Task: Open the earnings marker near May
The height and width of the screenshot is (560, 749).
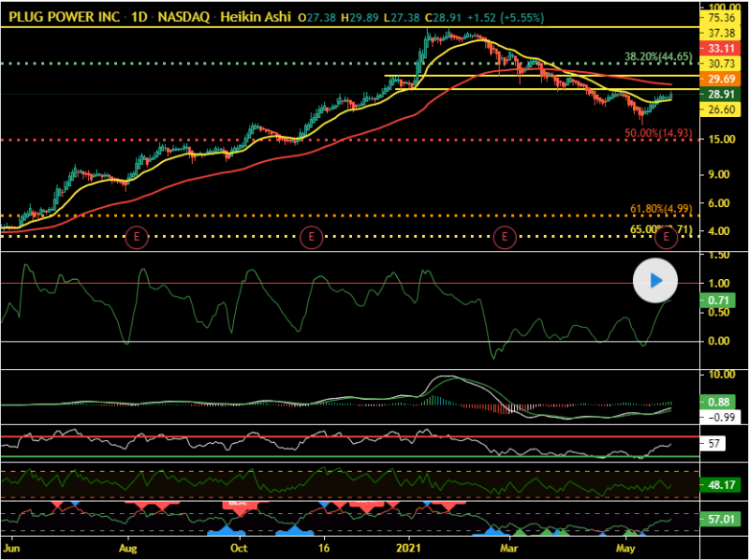Action: (667, 238)
